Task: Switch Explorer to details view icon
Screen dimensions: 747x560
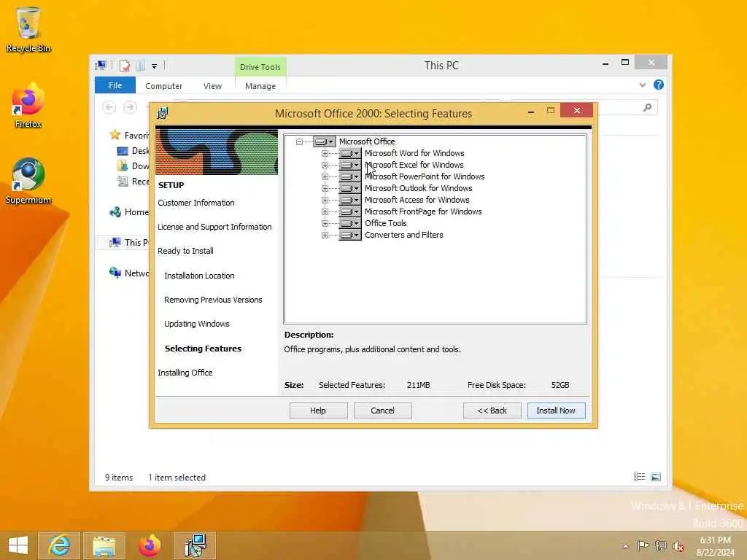Action: pos(639,477)
